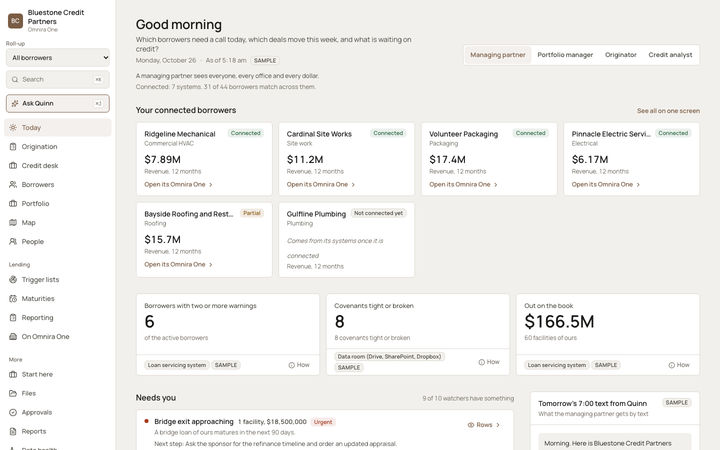The width and height of the screenshot is (720, 450).
Task: Click How info icon on warnings card
Action: pos(292,365)
